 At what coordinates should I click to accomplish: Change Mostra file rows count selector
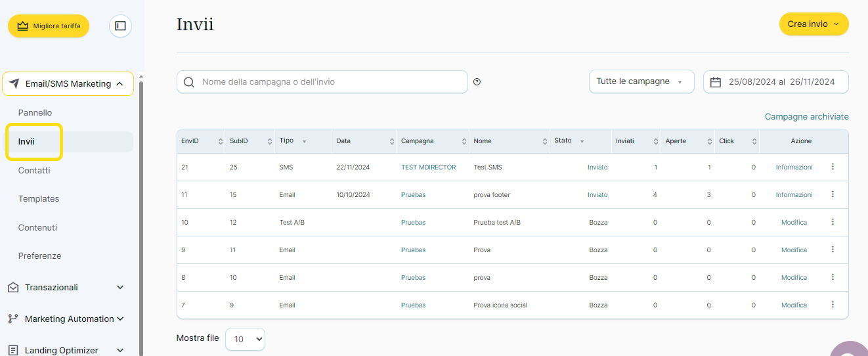245,339
